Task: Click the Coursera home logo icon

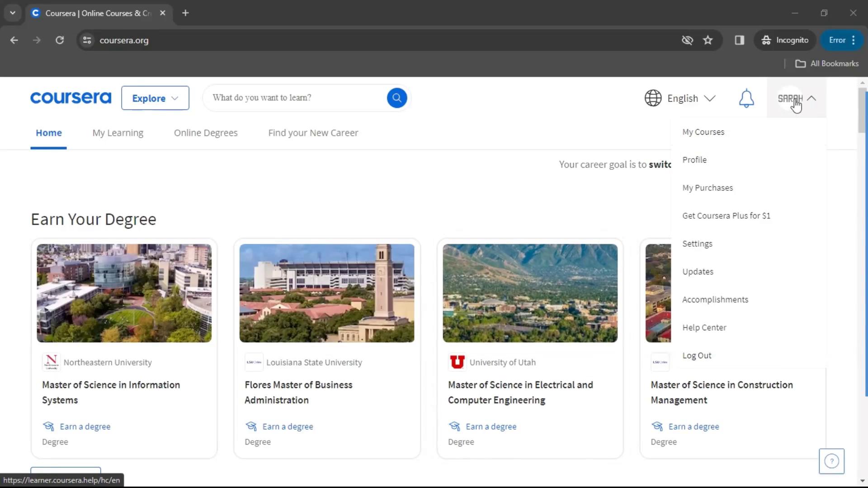Action: 71,98
